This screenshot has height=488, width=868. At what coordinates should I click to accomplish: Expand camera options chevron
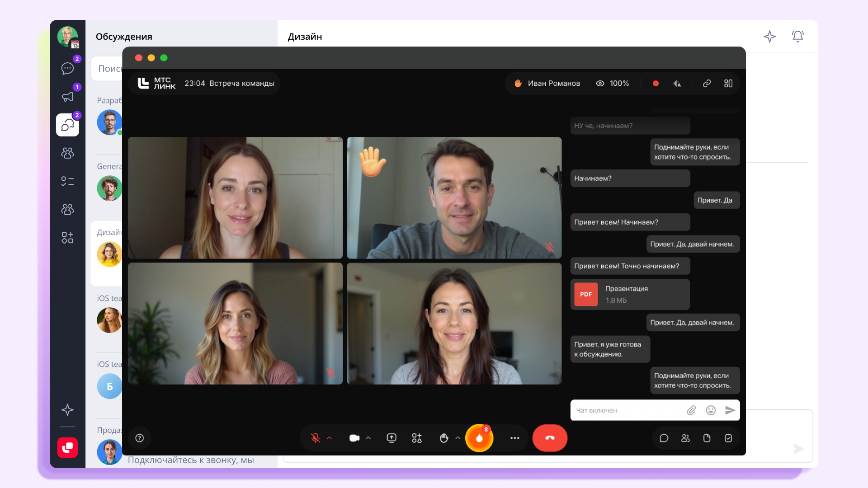coord(368,438)
